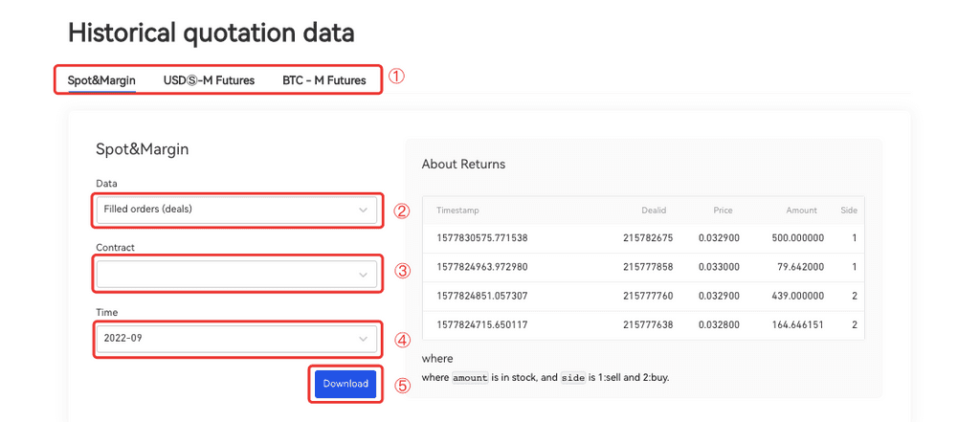Switch to the Spot&Margin tab
Viewport: 980px width, 422px height.
pyautogui.click(x=101, y=80)
